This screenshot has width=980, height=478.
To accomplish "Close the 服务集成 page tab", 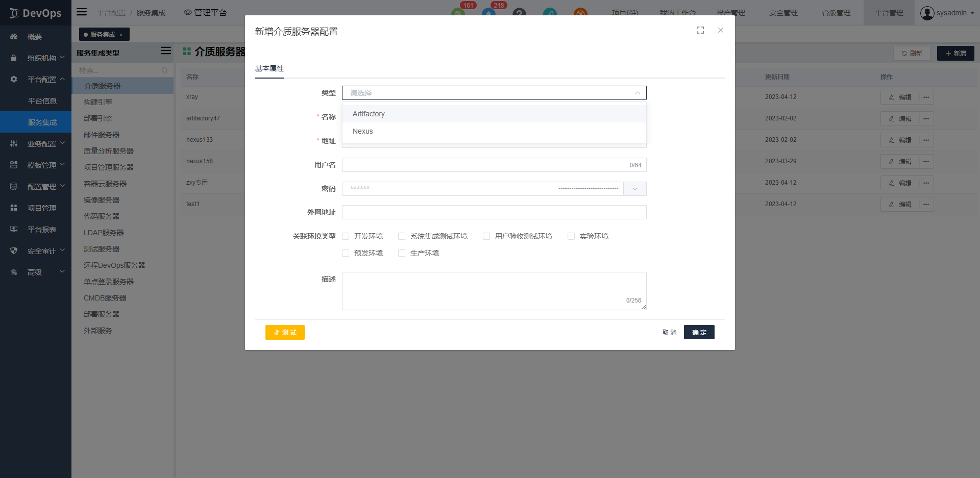I will click(x=121, y=35).
